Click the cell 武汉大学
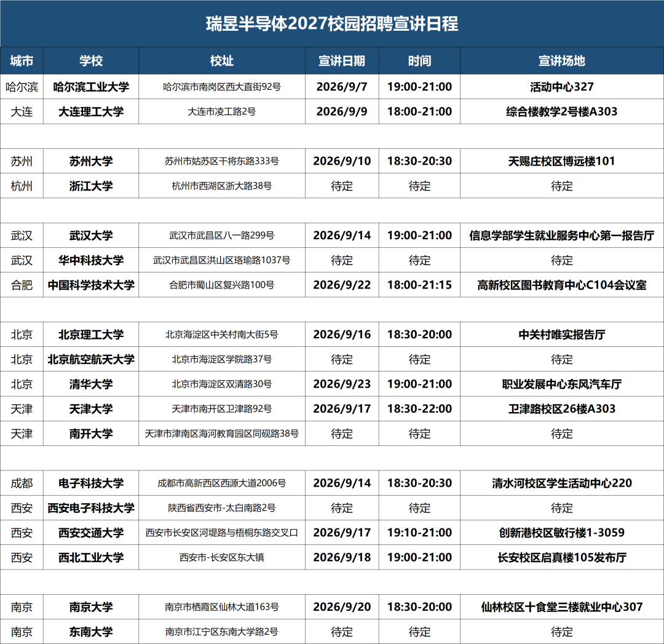 pos(91,236)
